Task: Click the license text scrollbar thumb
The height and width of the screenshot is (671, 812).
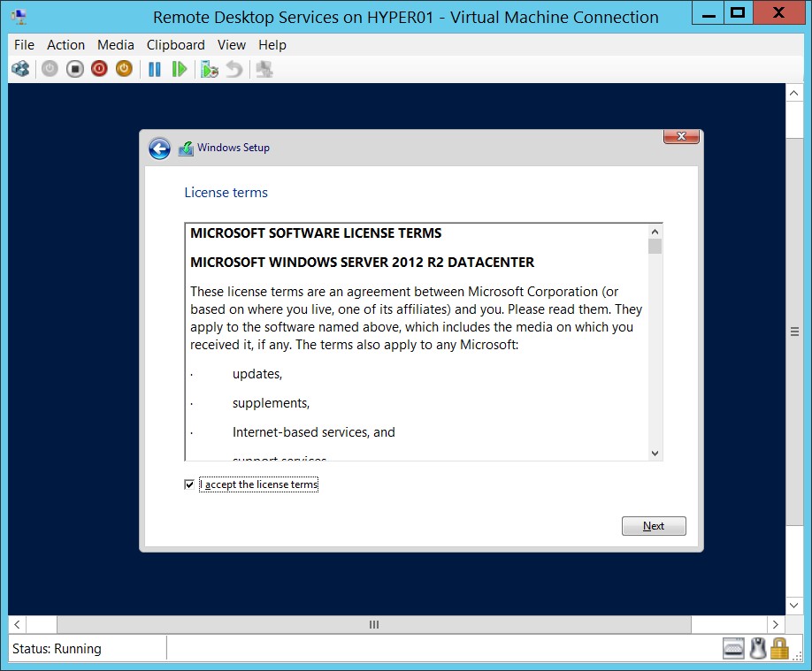Action: pyautogui.click(x=655, y=246)
